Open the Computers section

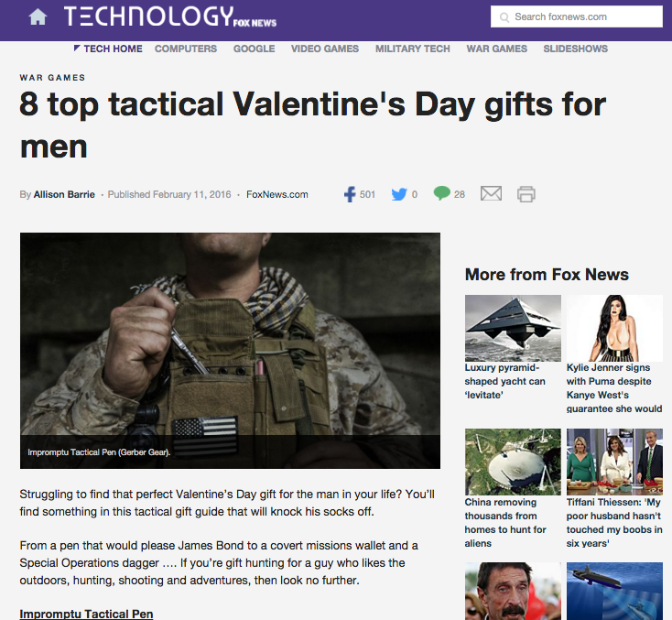[x=186, y=49]
